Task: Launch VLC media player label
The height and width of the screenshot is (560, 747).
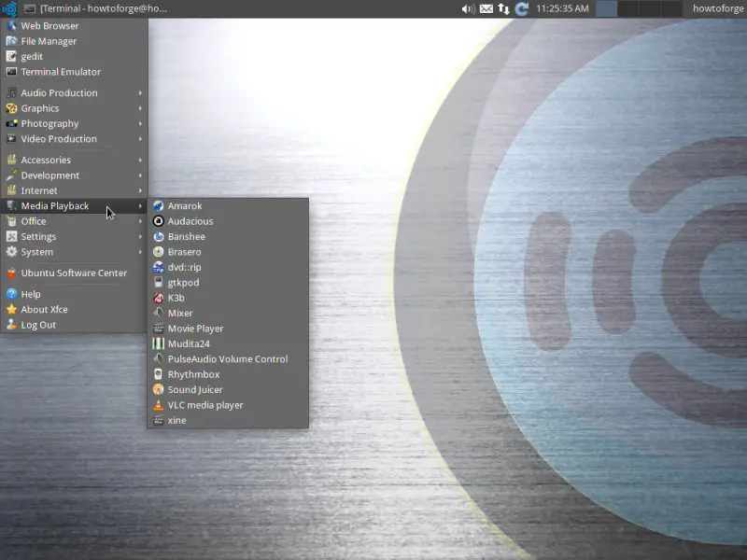Action: point(205,405)
